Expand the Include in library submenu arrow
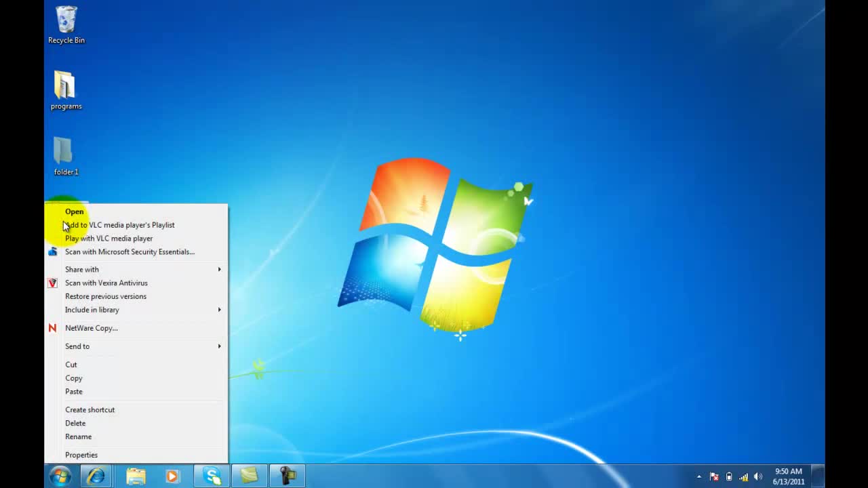Viewport: 868px width, 488px height. (219, 310)
